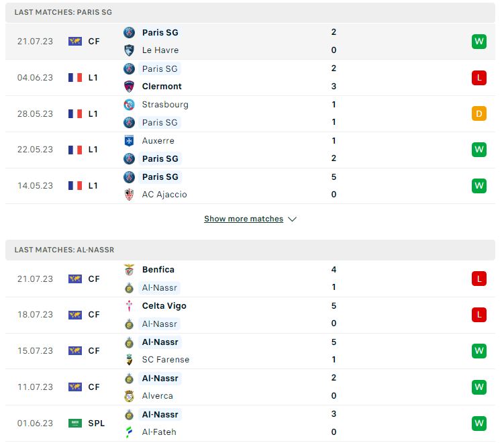Click the SC Farense crest icon
504x443 pixels.
tap(129, 359)
